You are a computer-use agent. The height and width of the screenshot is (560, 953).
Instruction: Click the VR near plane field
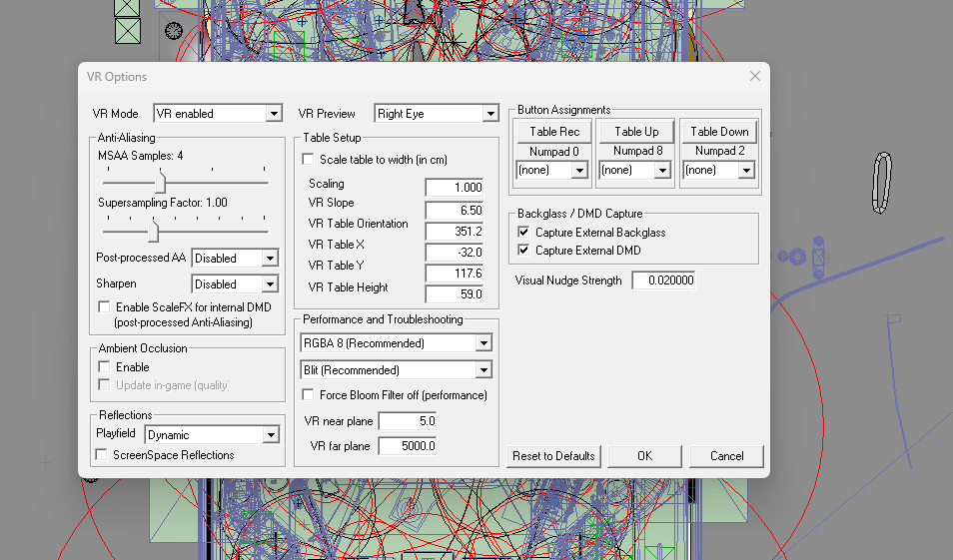tap(408, 421)
